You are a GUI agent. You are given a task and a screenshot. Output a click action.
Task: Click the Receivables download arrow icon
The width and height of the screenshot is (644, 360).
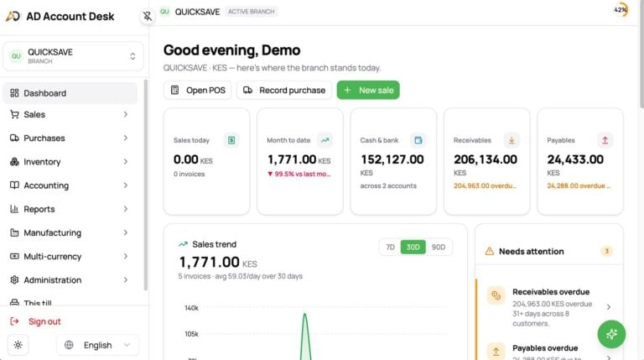(512, 140)
